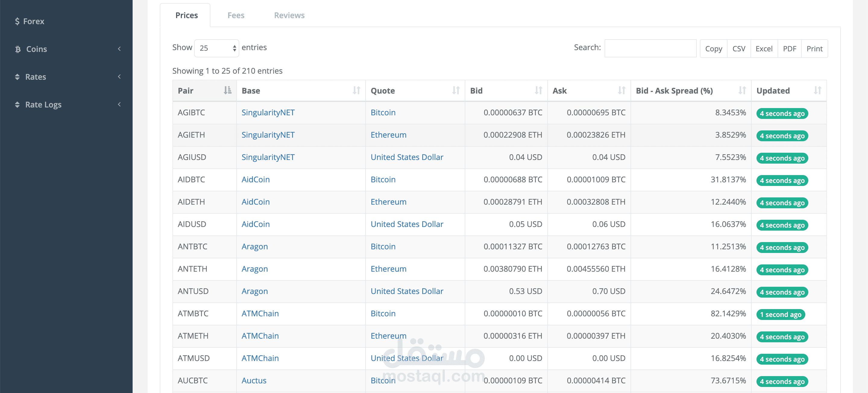Viewport: 868px width, 393px height.
Task: Expand the Rate Logs sidebar chevron
Action: coord(119,104)
